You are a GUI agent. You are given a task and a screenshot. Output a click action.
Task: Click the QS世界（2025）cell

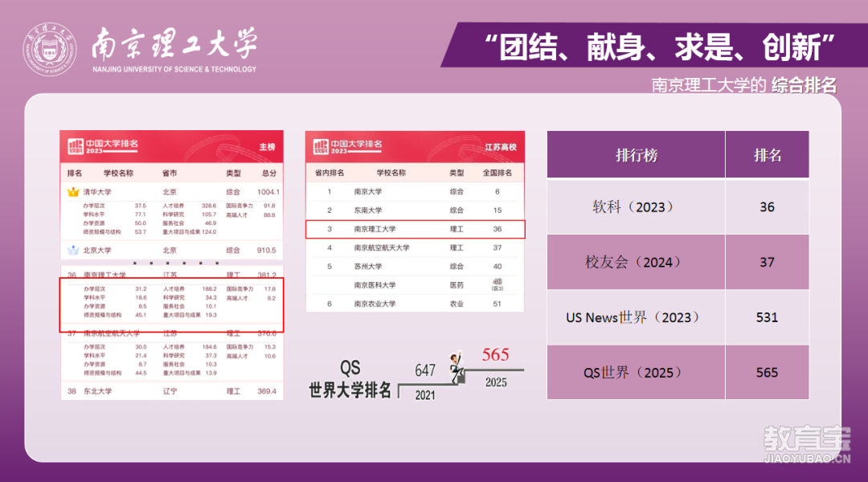point(636,373)
